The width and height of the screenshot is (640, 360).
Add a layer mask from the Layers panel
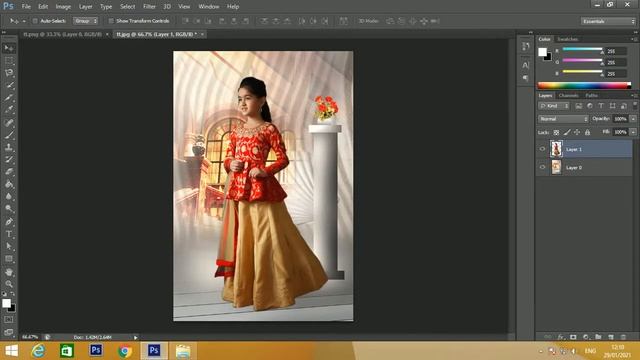573,337
